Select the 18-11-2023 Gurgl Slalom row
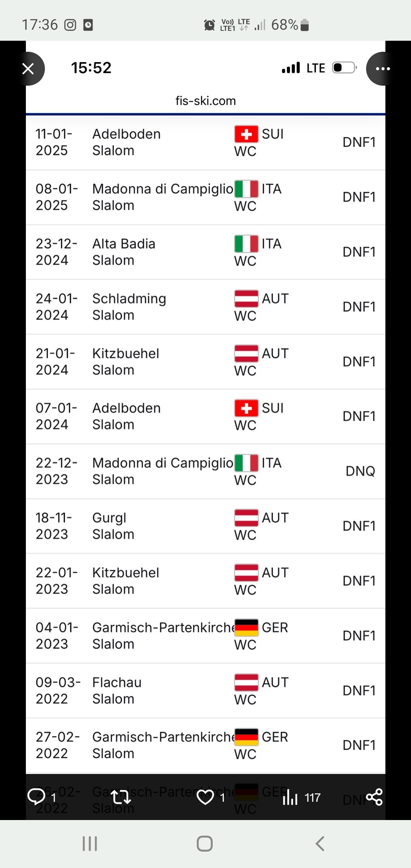Image resolution: width=411 pixels, height=868 pixels. (205, 526)
